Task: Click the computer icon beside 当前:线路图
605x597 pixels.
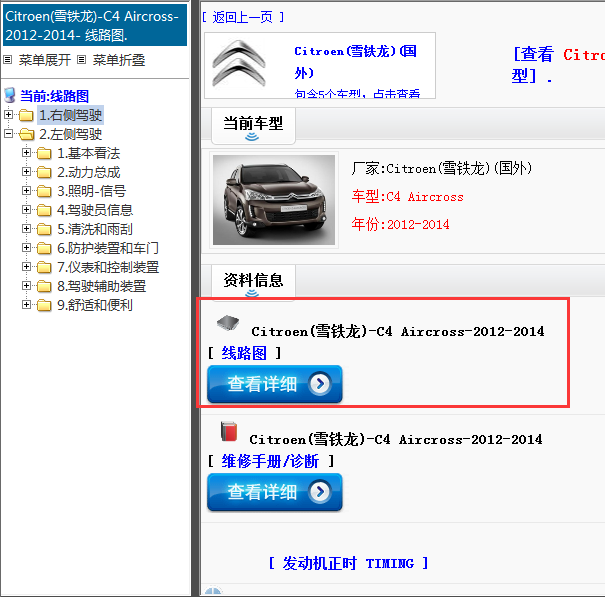Action: [x=10, y=95]
